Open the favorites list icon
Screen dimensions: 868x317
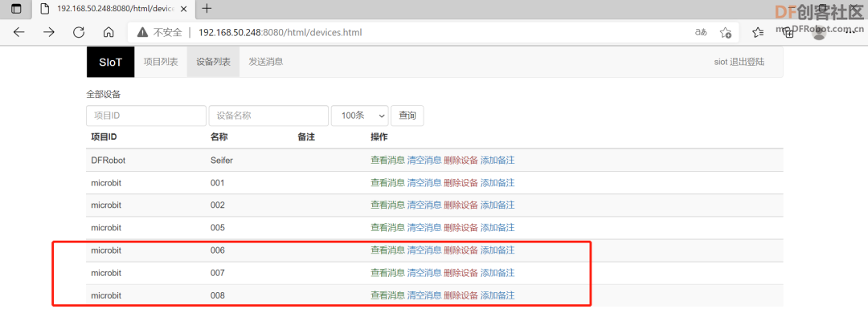(x=759, y=32)
